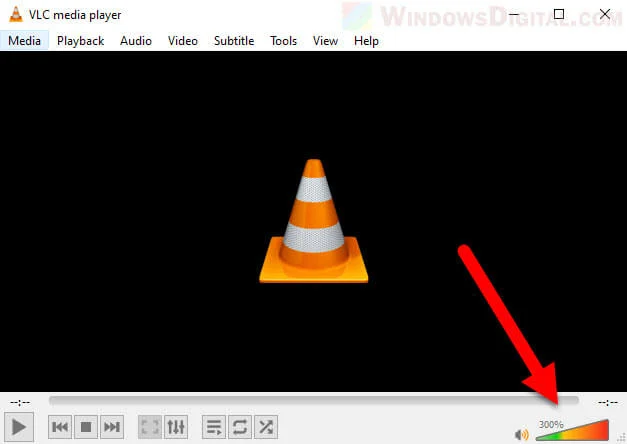
Task: Toggle fullscreen video mode icon
Action: (x=150, y=427)
